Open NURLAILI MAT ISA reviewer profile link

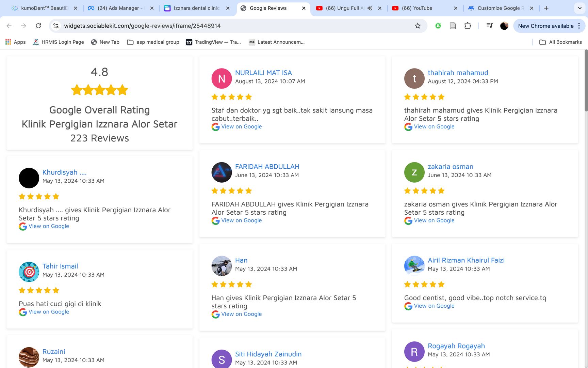coord(263,73)
